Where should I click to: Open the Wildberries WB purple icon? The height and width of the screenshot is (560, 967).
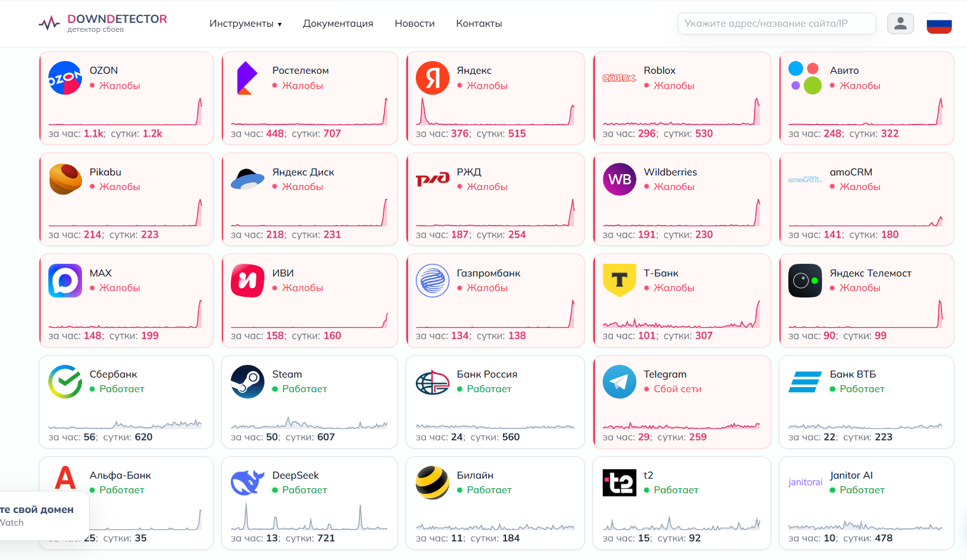click(619, 179)
